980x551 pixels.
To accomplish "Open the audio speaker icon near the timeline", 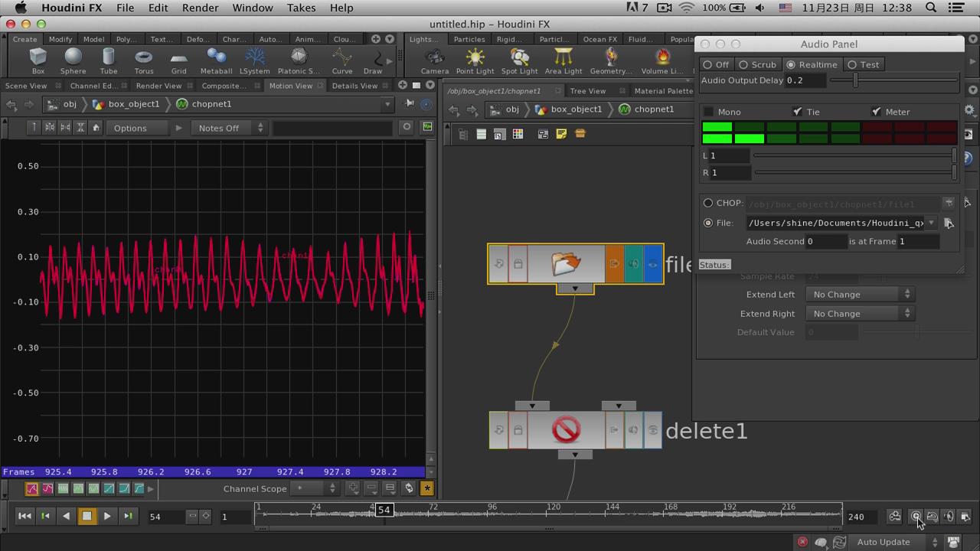I will pyautogui.click(x=949, y=517).
